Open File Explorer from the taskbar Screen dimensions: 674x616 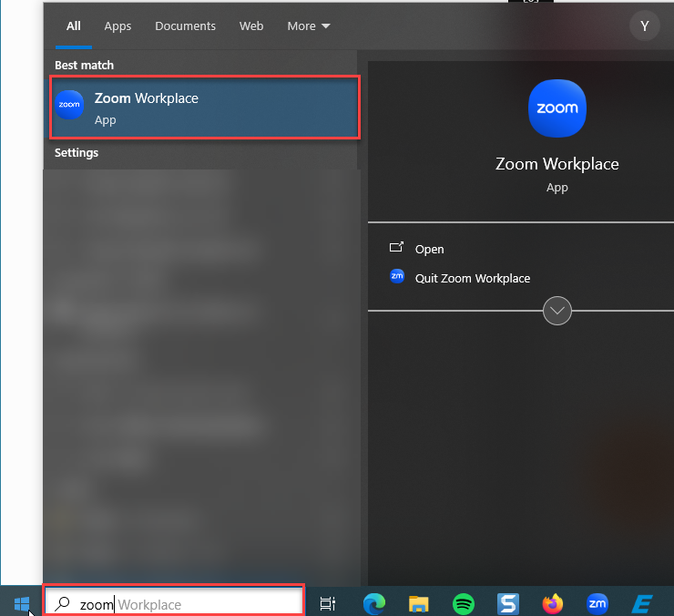(418, 603)
